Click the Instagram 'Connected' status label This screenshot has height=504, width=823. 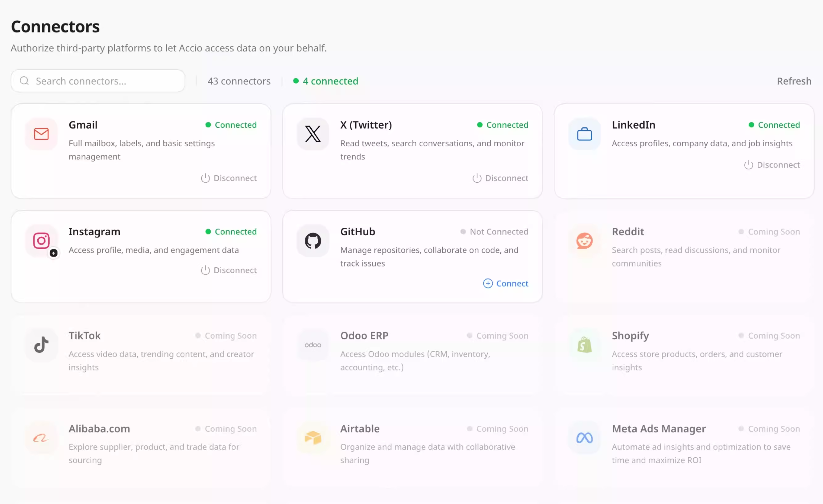[231, 232]
